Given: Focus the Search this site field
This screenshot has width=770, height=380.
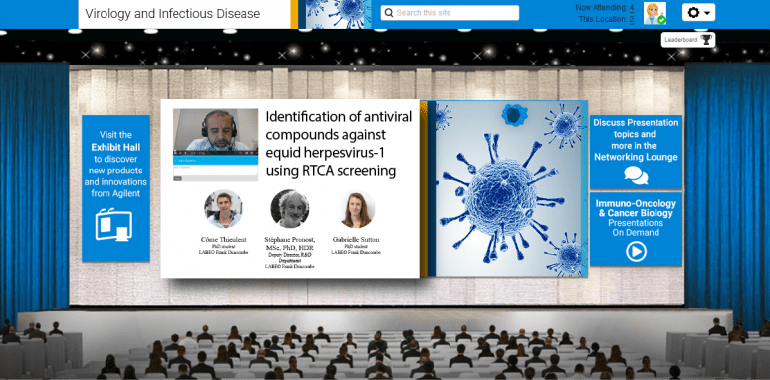Looking at the screenshot, I should coord(449,13).
